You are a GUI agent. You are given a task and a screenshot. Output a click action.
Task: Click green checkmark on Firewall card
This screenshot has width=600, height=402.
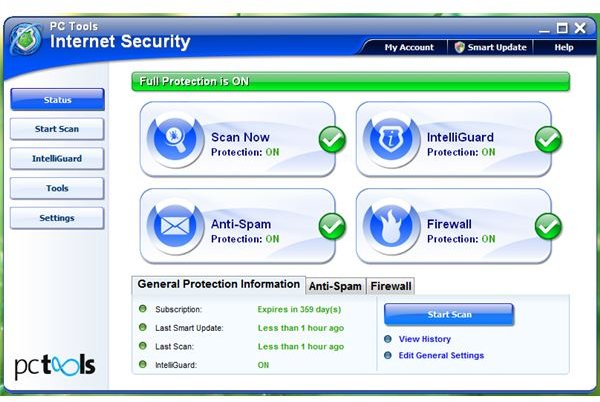(548, 226)
